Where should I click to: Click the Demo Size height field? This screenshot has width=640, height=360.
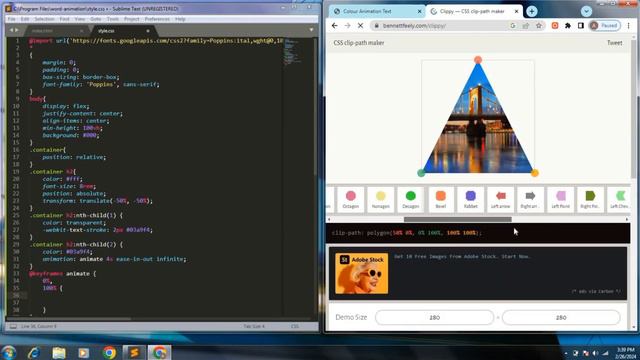[x=561, y=317]
